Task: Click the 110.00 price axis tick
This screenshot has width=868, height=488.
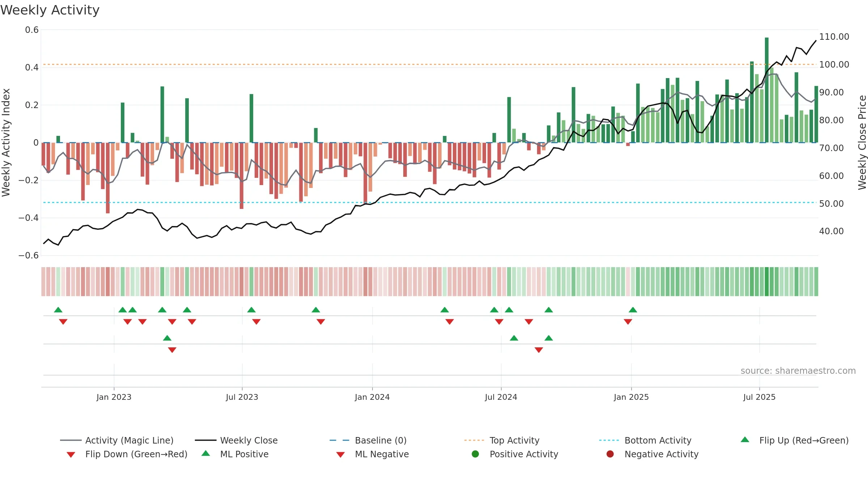Action: 834,37
